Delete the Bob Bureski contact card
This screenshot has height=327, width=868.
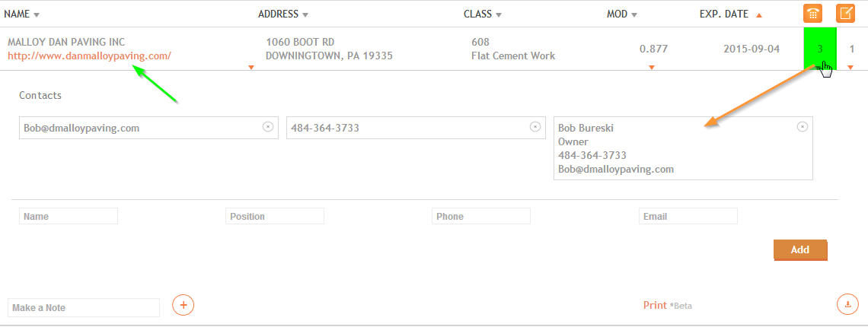[x=802, y=127]
